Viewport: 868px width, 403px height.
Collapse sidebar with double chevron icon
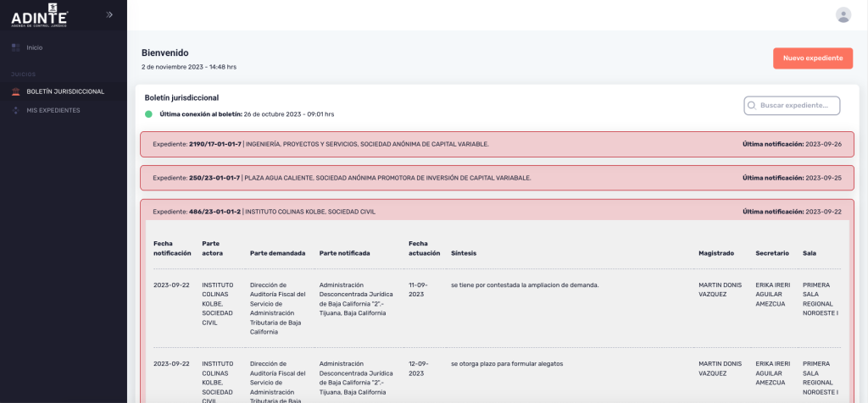(109, 14)
